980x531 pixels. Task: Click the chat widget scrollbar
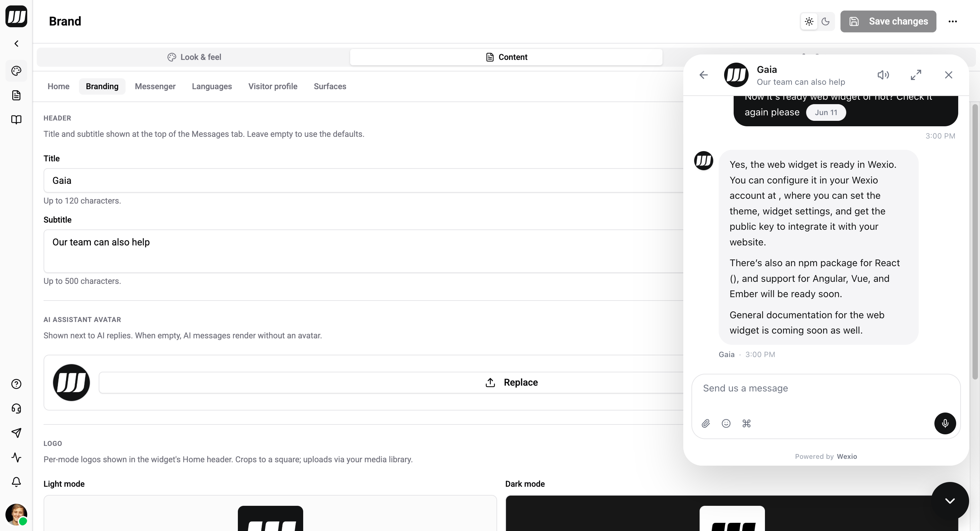click(975, 242)
